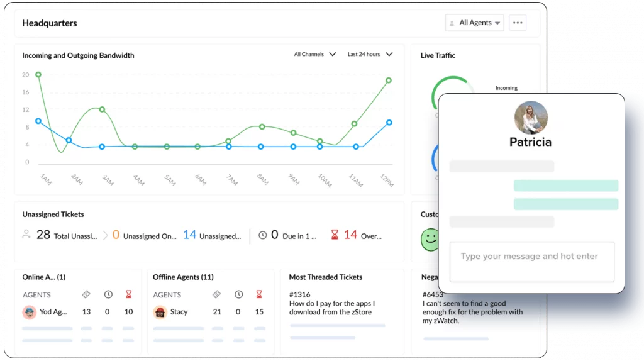Click Yod agent's avatar in Online Agents
Screen dimensions: 644x361
coord(29,312)
